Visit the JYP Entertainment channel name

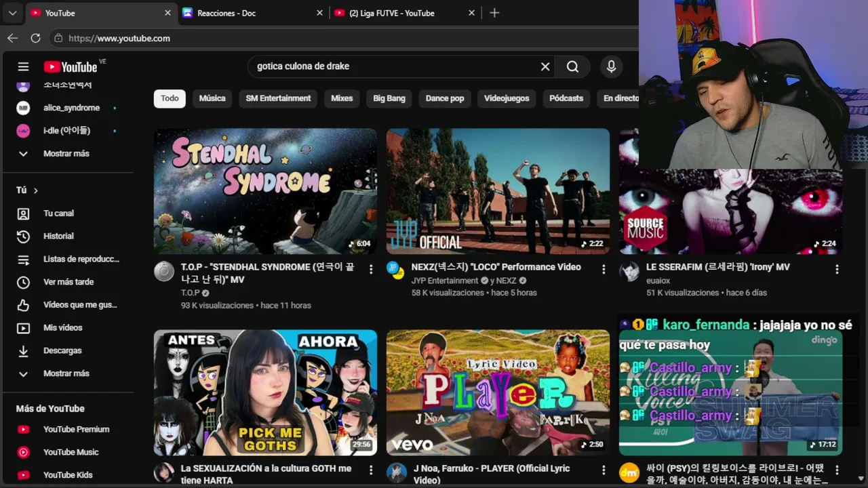click(445, 281)
